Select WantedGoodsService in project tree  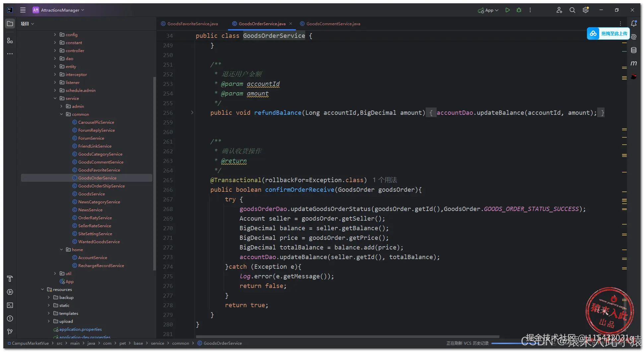99,242
